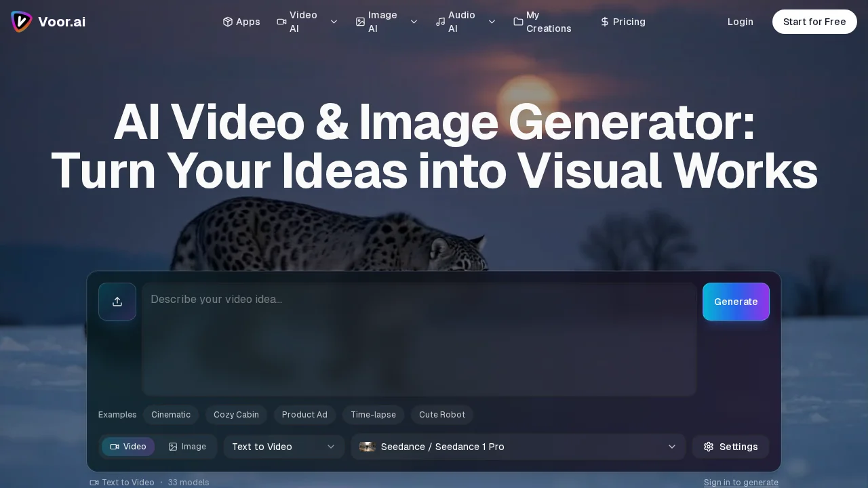This screenshot has height=488, width=868.
Task: Open the Pricing menu item
Action: click(x=623, y=22)
